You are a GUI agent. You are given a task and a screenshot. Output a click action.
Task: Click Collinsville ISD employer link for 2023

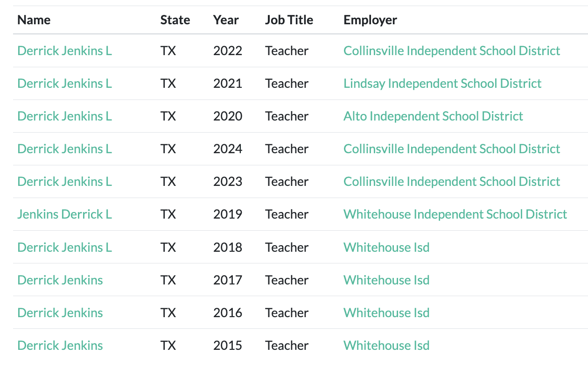point(451,181)
